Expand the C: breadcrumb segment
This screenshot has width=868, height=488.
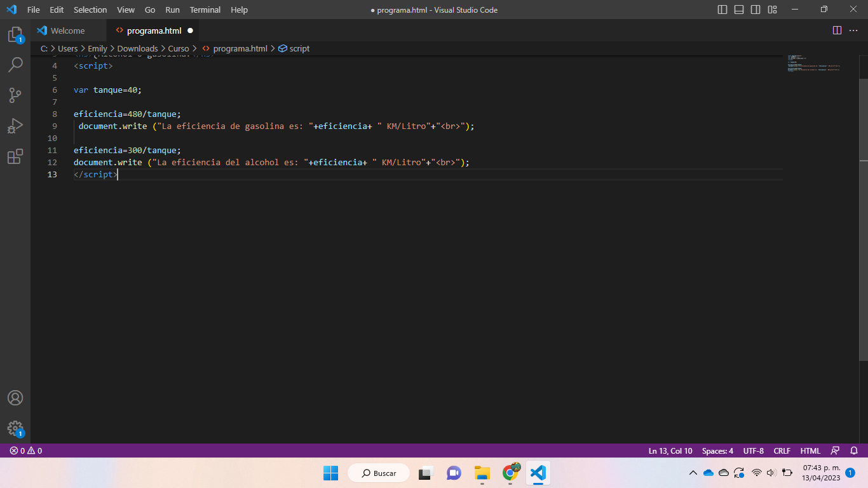pyautogui.click(x=44, y=48)
